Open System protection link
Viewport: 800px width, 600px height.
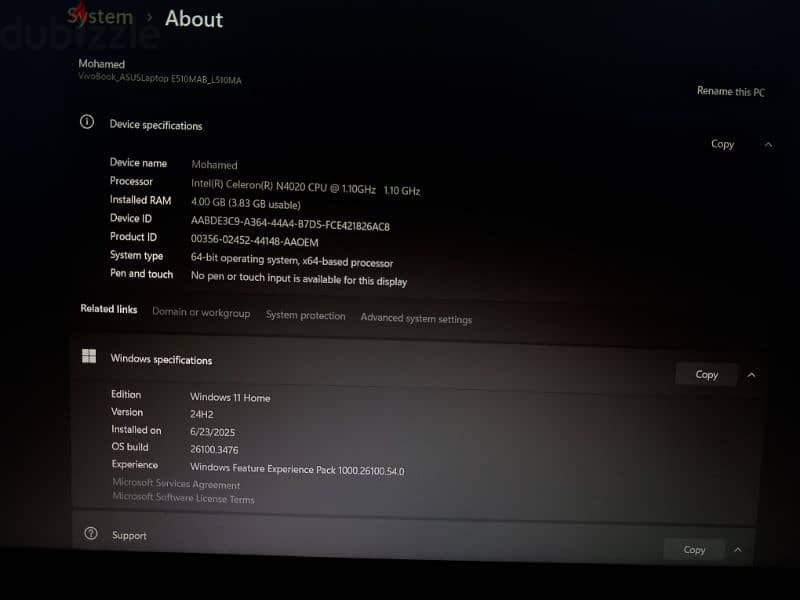(x=305, y=315)
